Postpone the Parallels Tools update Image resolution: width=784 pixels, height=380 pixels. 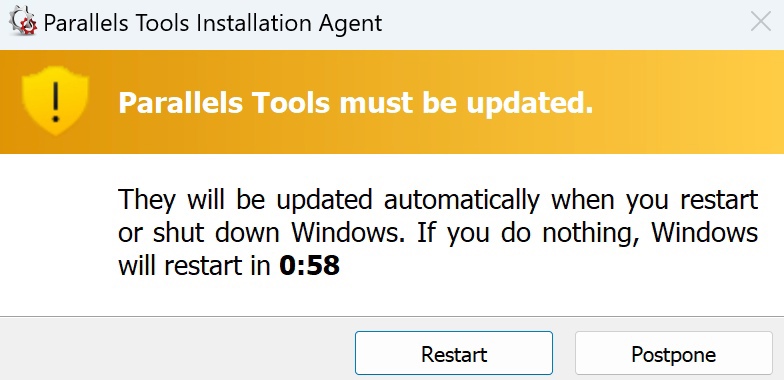click(x=674, y=354)
